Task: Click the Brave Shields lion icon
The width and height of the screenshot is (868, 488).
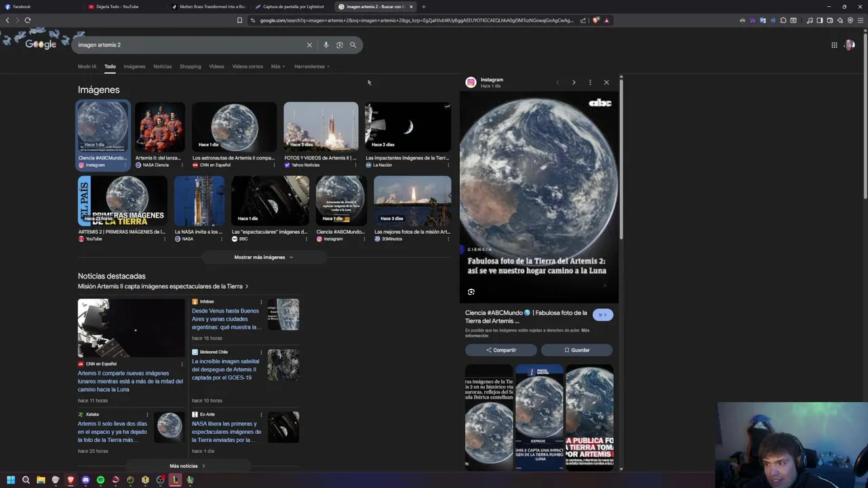Action: pyautogui.click(x=596, y=20)
